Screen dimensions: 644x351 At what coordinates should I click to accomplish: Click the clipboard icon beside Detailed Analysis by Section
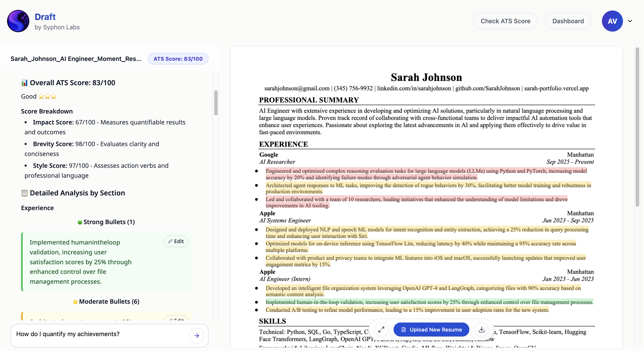click(x=25, y=193)
